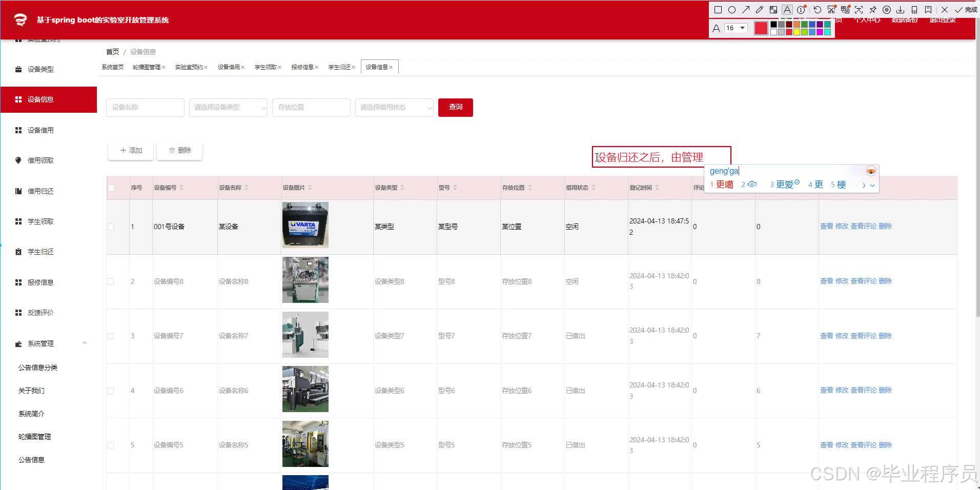Screen dimensions: 980x490
Task: Send the screenshot to phone
Action: (x=914, y=10)
